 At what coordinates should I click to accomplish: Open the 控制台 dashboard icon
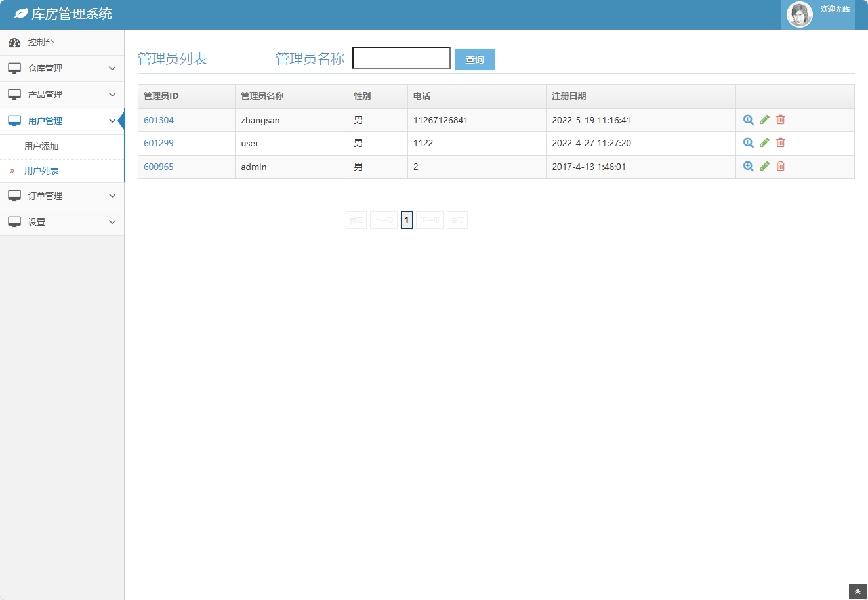tap(15, 42)
